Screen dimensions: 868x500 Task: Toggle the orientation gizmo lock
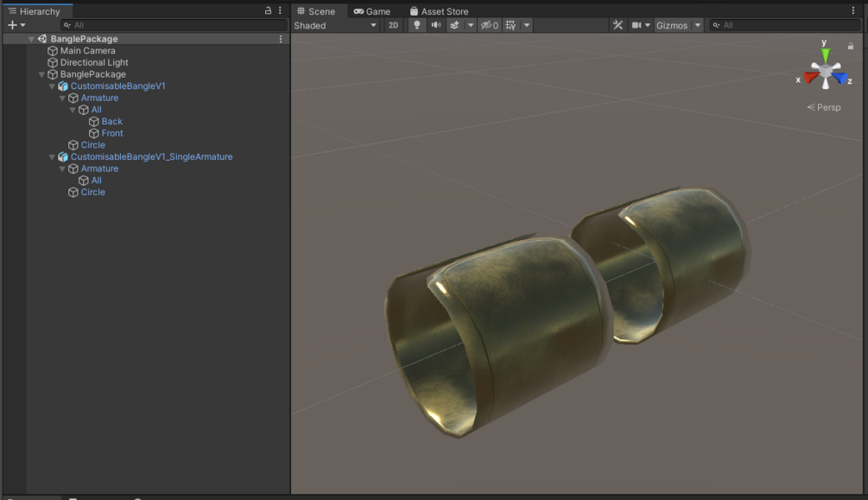click(x=850, y=46)
